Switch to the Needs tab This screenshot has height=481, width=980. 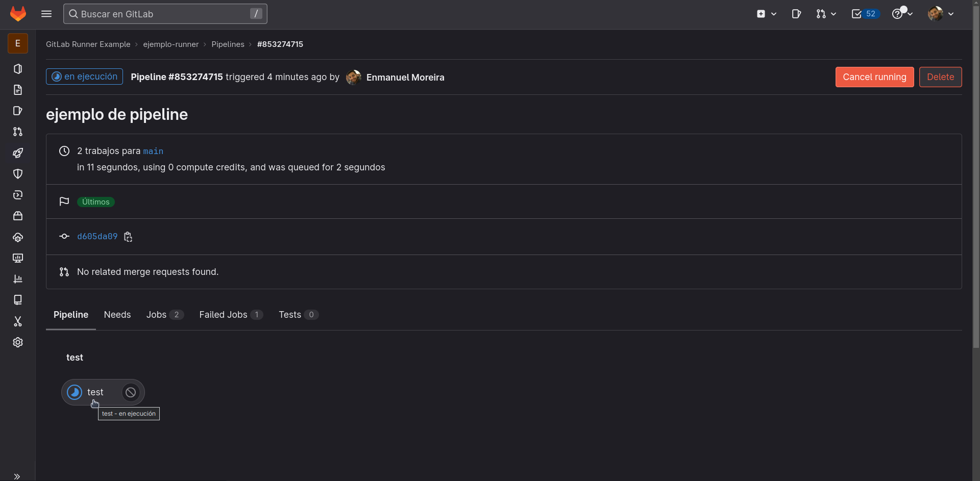point(117,315)
